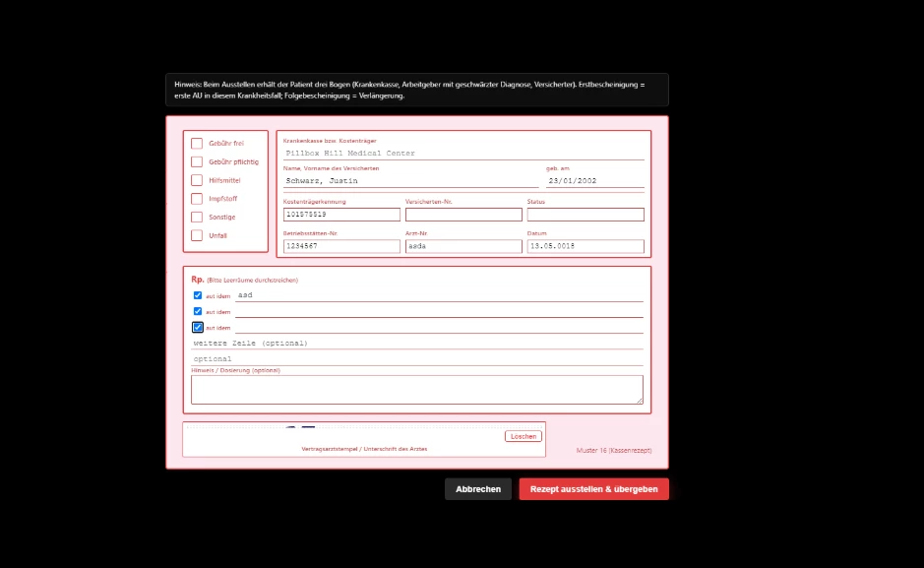Click Rezept ausstellen & übergeben

(594, 489)
